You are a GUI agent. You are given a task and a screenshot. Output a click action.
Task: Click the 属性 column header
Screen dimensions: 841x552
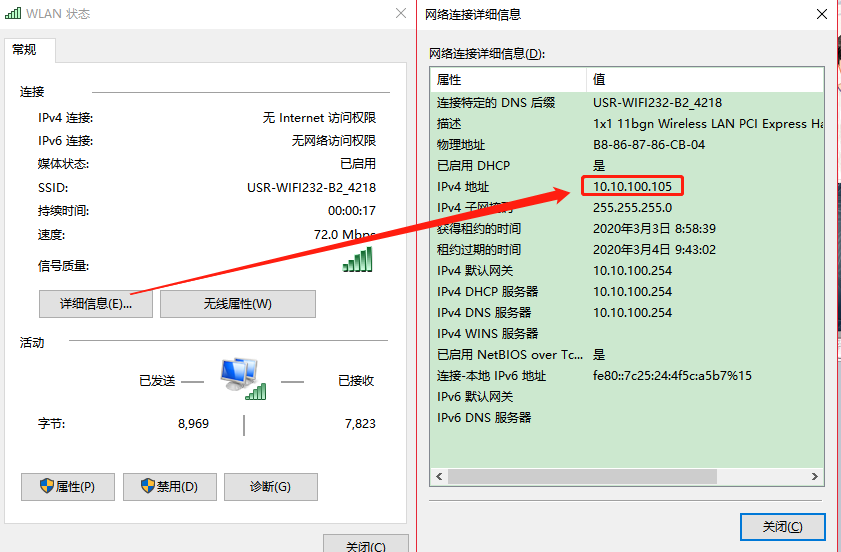click(x=507, y=79)
